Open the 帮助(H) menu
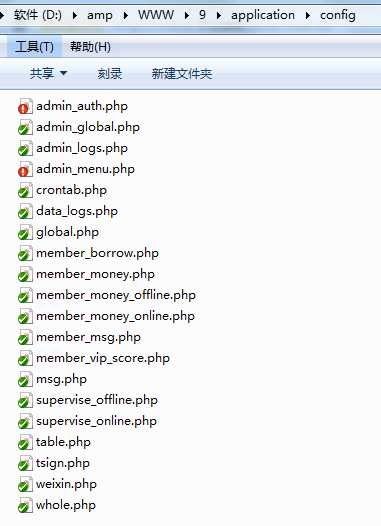Viewport: 381px width, 526px height. click(90, 47)
